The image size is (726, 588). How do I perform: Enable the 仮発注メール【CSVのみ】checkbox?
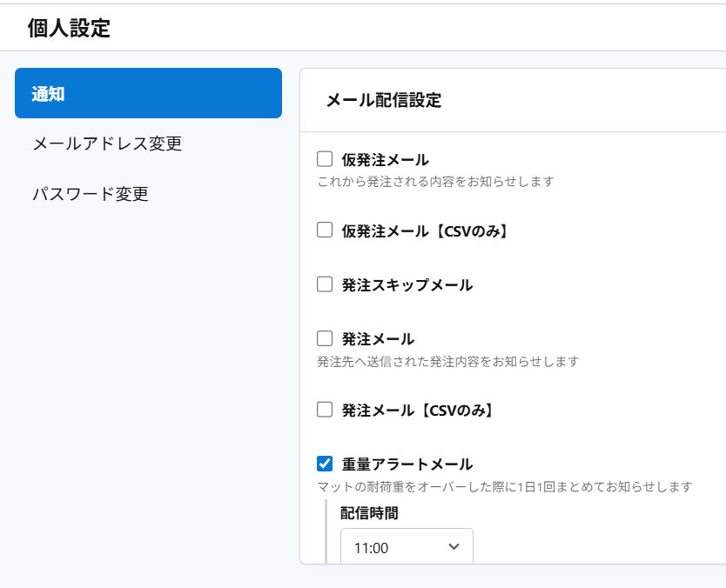point(325,230)
